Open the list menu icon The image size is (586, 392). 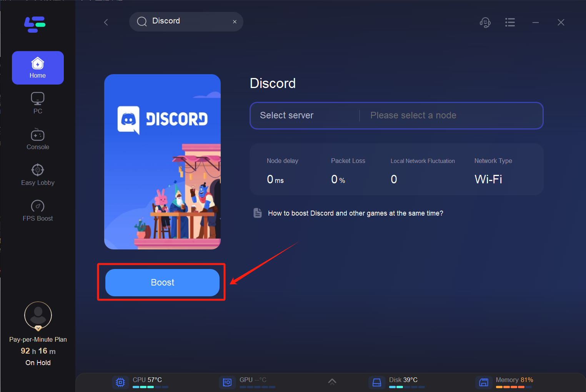point(510,23)
